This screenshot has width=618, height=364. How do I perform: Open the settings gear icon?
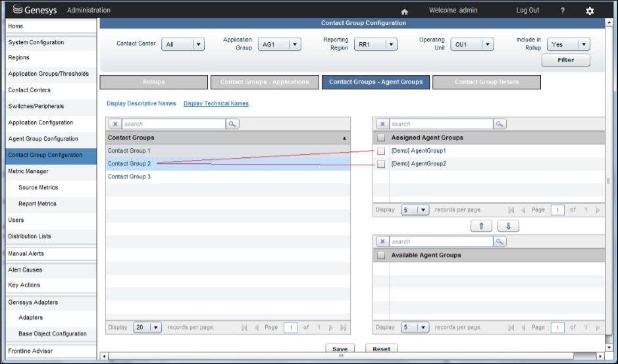tap(590, 11)
